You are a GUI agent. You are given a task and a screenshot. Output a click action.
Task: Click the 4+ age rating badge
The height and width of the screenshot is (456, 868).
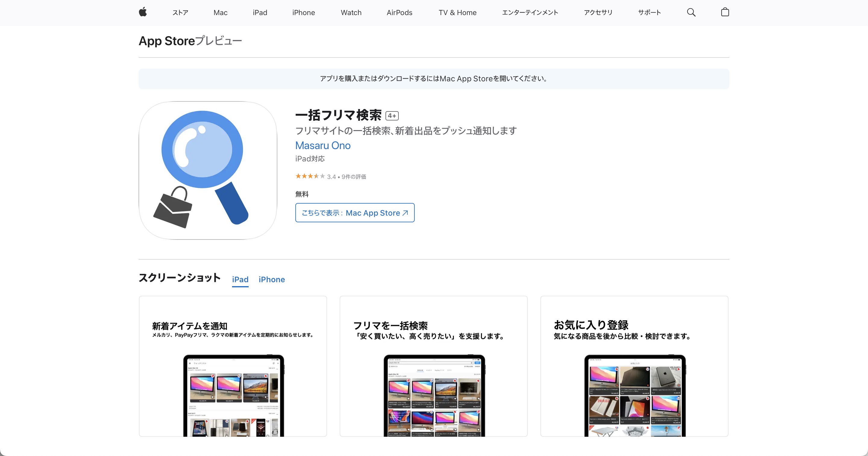coord(392,116)
